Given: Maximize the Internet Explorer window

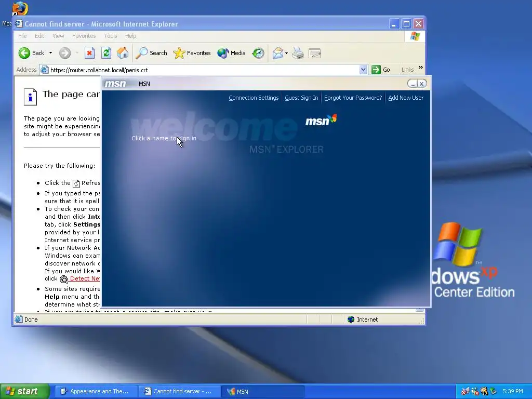Looking at the screenshot, I should click(406, 24).
